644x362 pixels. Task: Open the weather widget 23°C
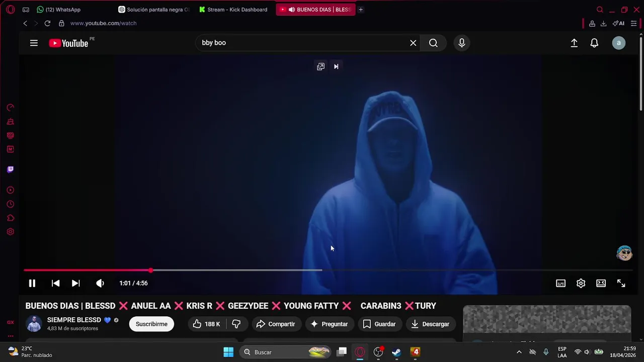tap(30, 352)
